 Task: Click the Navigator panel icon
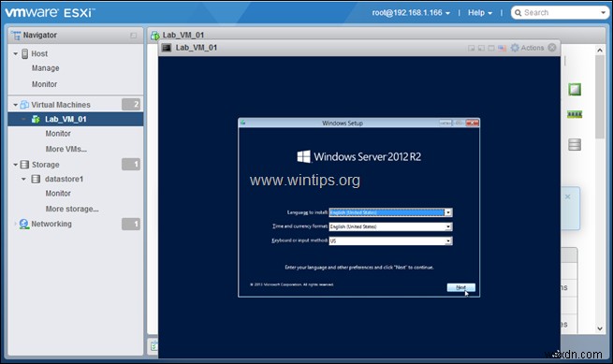16,35
